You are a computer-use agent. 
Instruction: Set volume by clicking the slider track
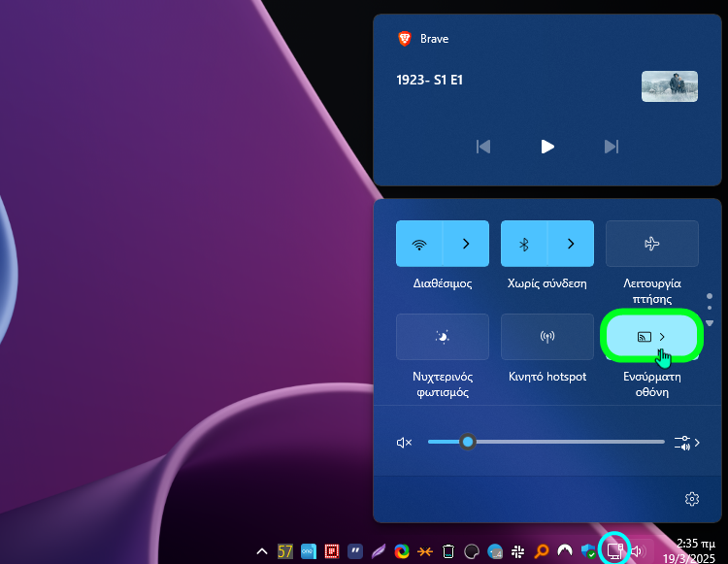coord(546,442)
